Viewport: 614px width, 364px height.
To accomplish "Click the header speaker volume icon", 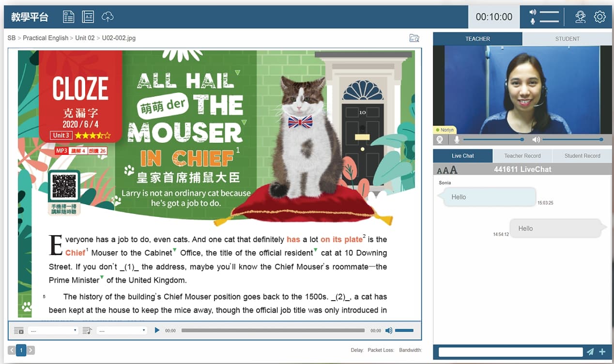I will (x=533, y=12).
